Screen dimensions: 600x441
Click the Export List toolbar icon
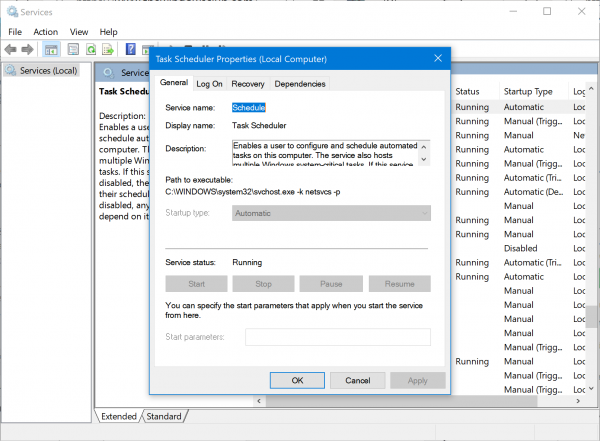(x=109, y=49)
